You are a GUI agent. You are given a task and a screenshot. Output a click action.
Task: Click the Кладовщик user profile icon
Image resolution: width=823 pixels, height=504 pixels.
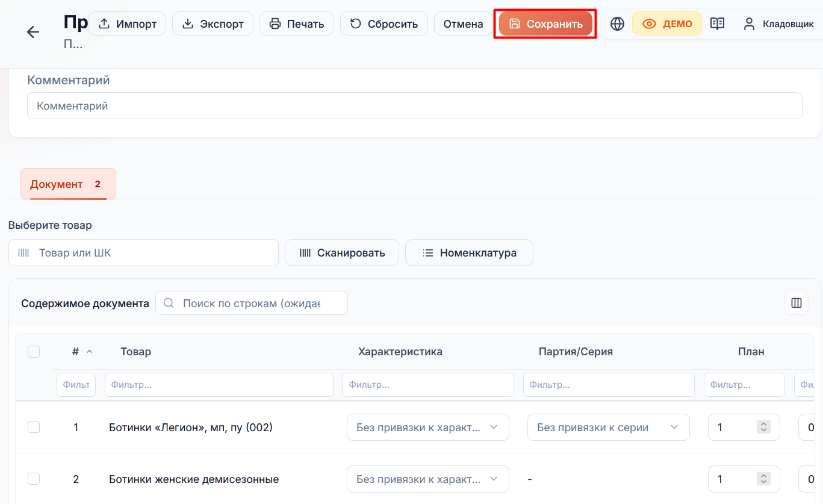click(749, 24)
